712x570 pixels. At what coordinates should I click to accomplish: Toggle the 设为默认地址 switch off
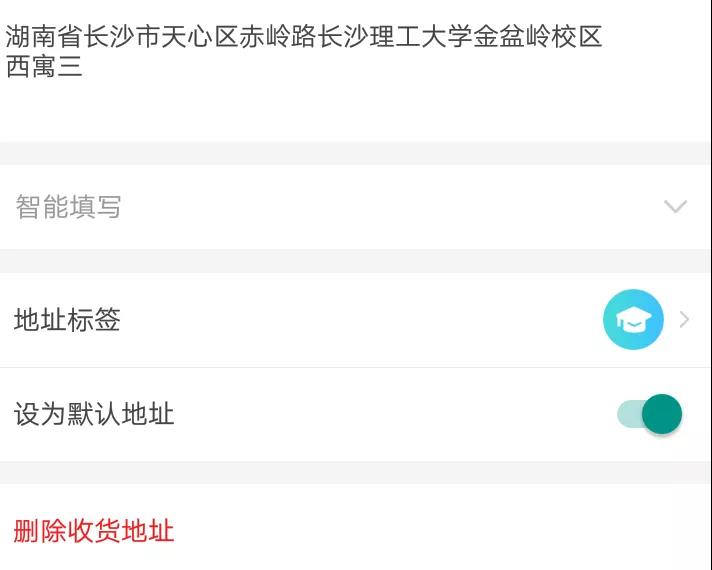click(650, 414)
